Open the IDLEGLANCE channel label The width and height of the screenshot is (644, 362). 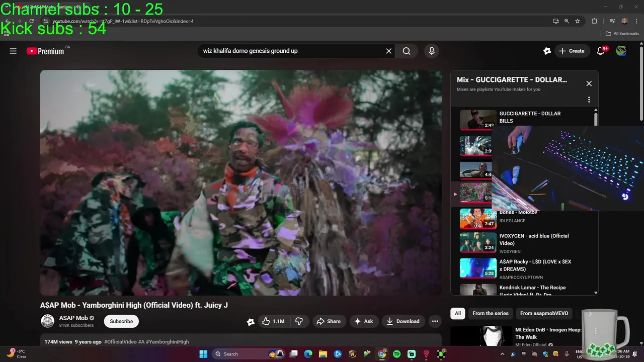(x=512, y=221)
